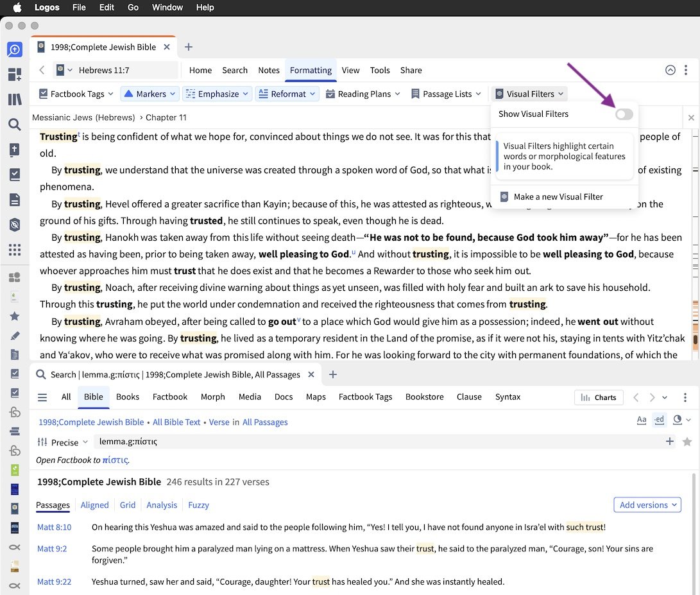Open the resource picker icon beside Hebrews 11:7
700x595 pixels.
tap(64, 70)
